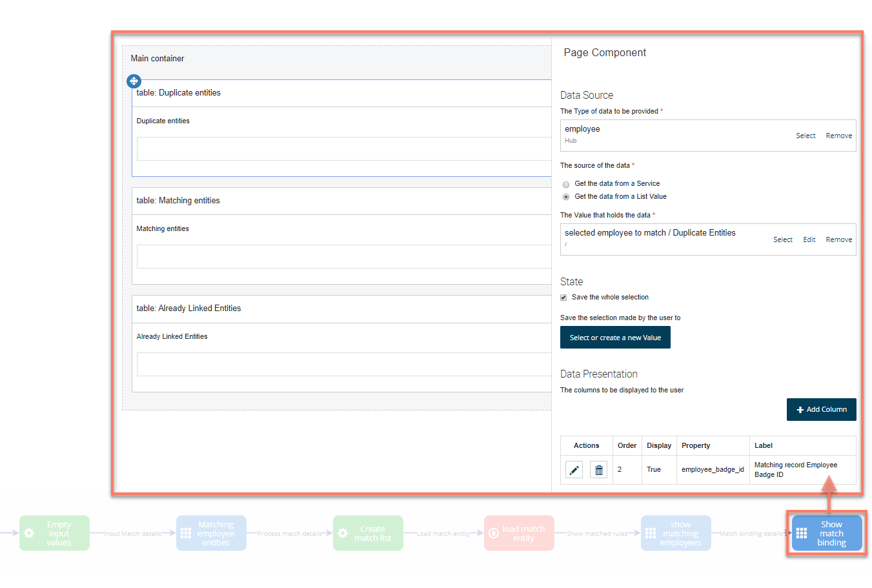Click Remove link for Duplicate Entities value
Image resolution: width=872 pixels, height=588 pixels.
[838, 240]
